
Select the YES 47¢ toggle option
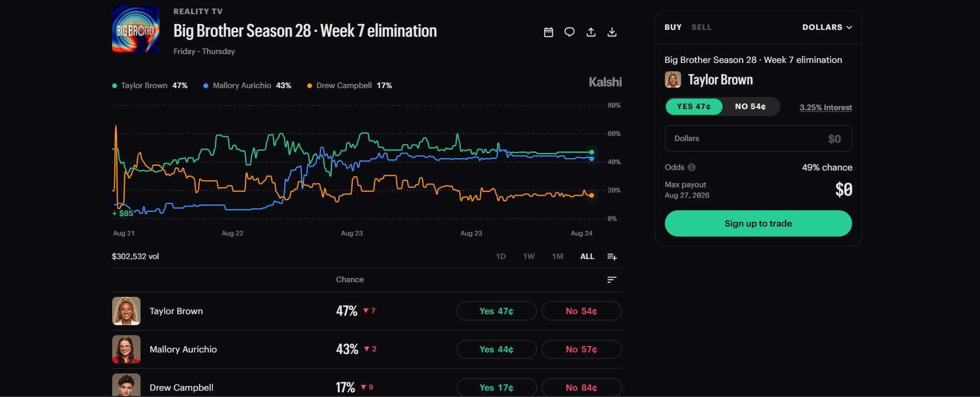point(694,106)
